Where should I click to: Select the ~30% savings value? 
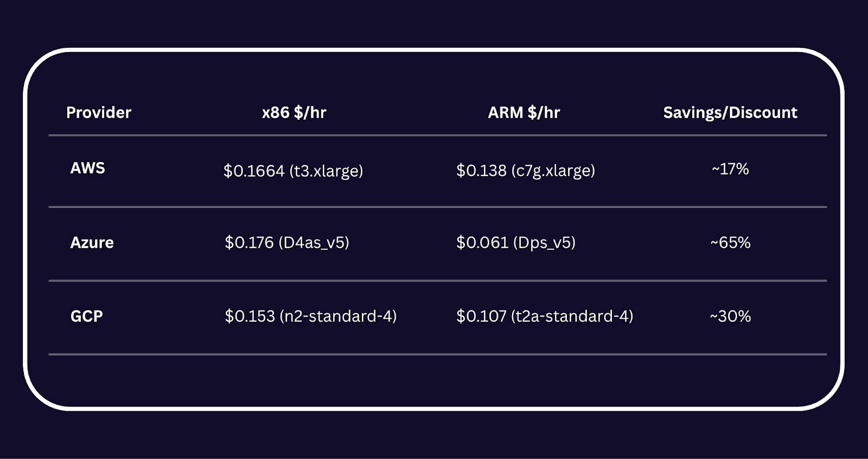pyautogui.click(x=730, y=316)
